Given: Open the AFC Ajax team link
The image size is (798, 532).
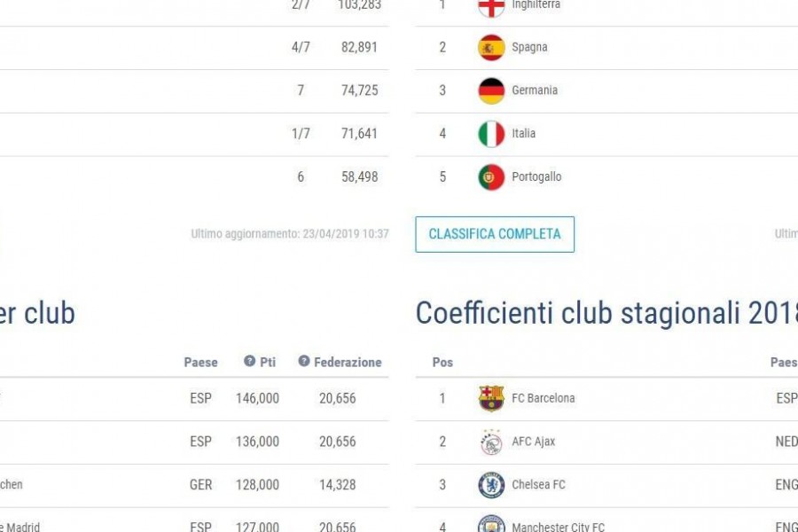Looking at the screenshot, I should [x=534, y=442].
